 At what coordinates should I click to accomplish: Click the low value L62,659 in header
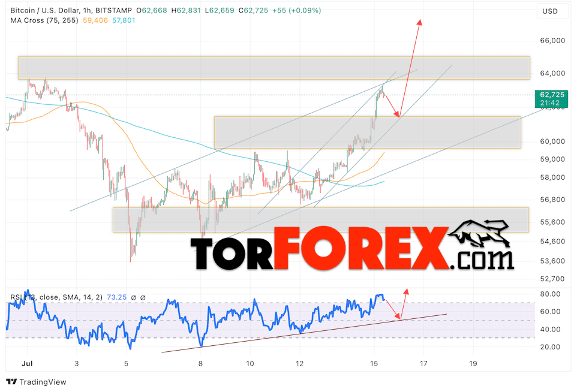click(220, 11)
